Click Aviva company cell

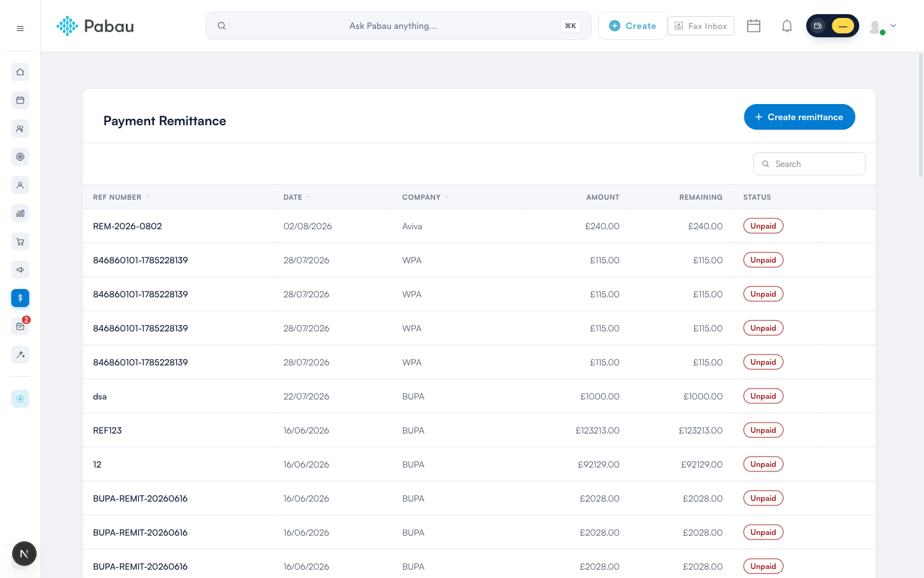pyautogui.click(x=412, y=226)
